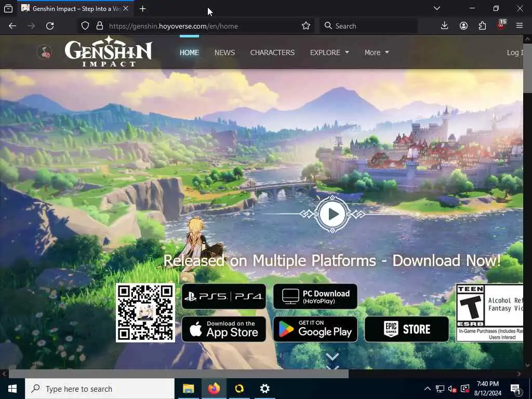
Task: Open the Firefox hamburger menu
Action: point(520,26)
